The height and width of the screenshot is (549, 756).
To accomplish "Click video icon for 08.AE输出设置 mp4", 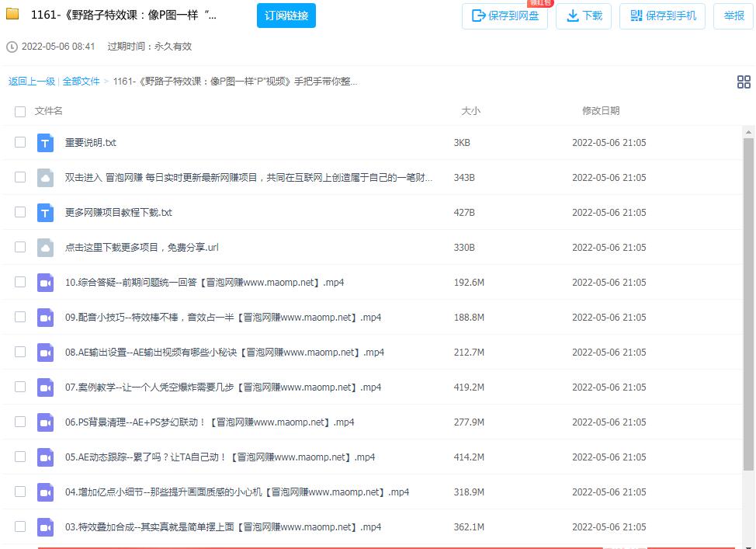I will coord(45,353).
